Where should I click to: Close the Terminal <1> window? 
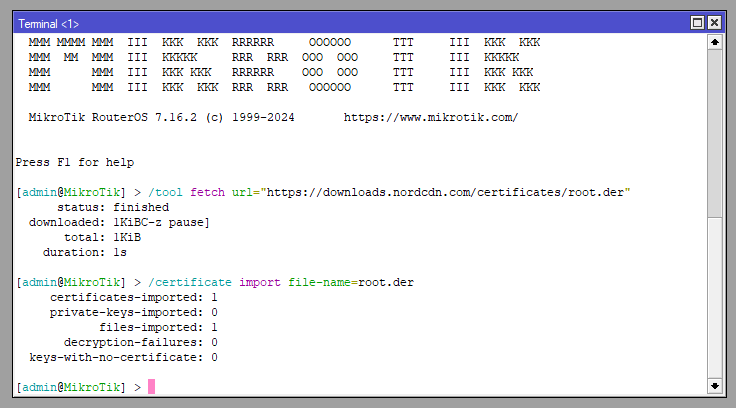click(x=714, y=23)
